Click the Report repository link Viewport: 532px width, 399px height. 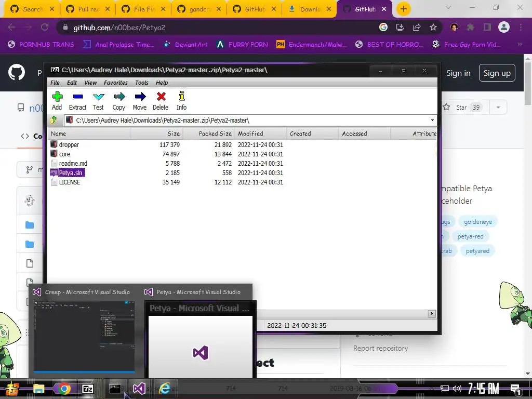pyautogui.click(x=380, y=348)
